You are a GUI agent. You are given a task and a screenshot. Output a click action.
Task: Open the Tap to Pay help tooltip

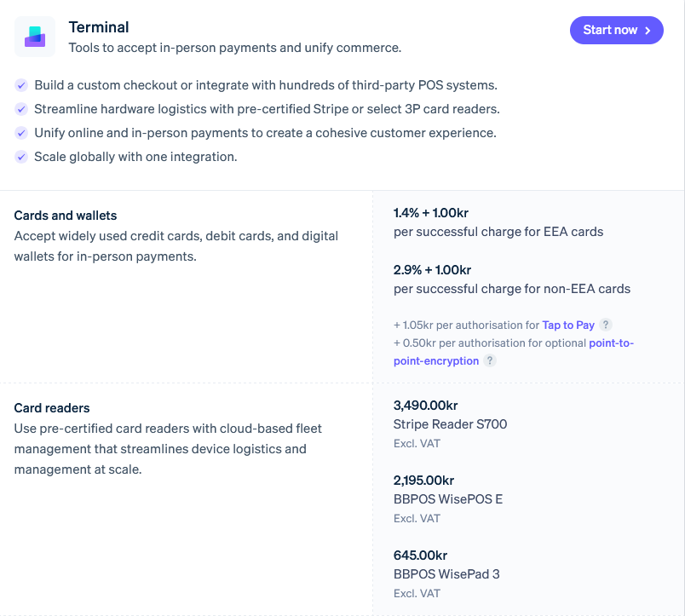(x=606, y=325)
